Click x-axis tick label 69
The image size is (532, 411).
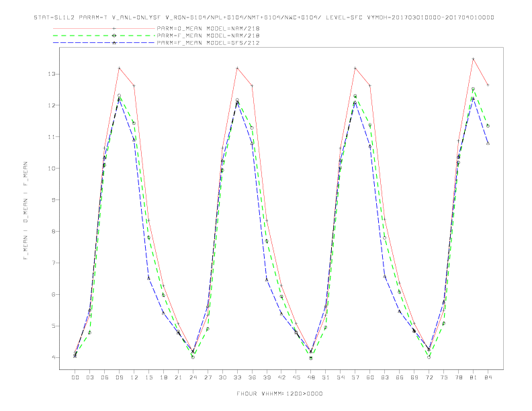pos(414,377)
